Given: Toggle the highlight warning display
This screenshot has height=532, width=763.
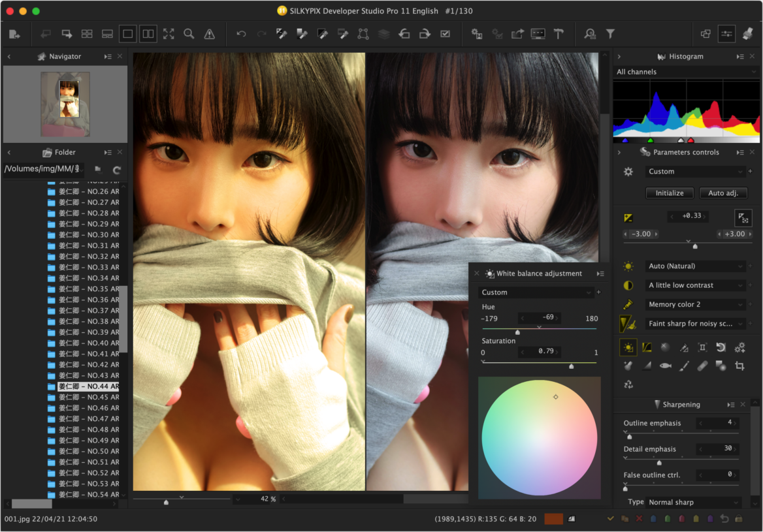Looking at the screenshot, I should tap(209, 34).
